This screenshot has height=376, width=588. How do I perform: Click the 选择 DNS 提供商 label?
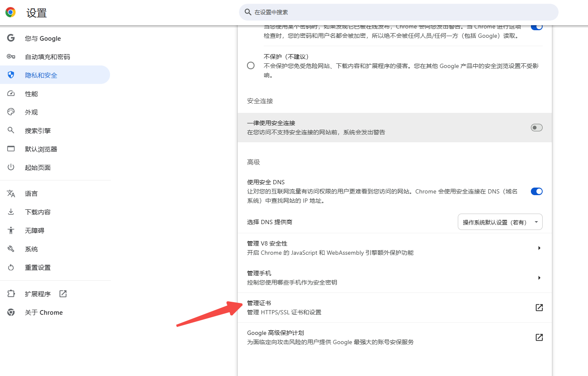coord(270,222)
